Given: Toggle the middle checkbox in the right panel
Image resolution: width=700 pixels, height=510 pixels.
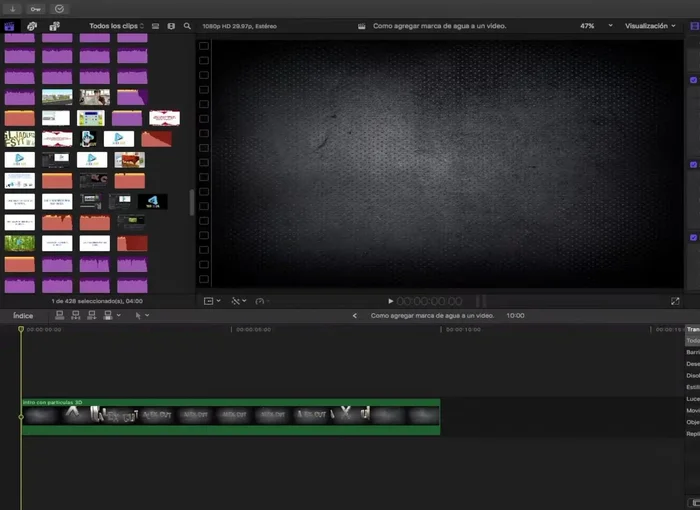Looking at the screenshot, I should (x=694, y=164).
